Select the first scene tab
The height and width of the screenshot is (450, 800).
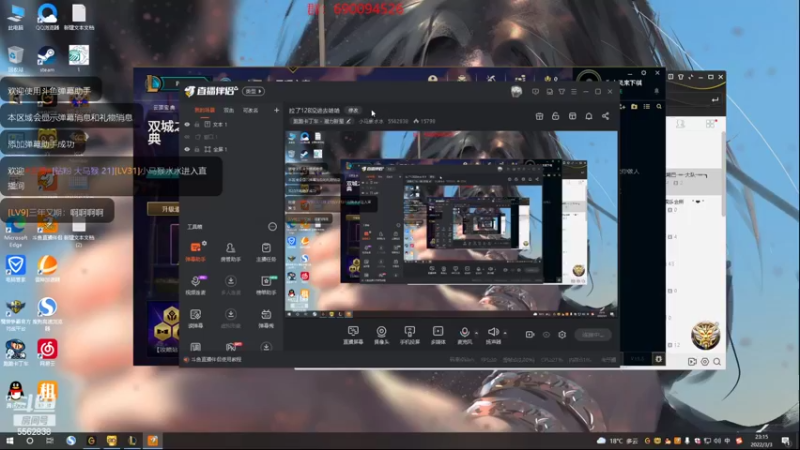pyautogui.click(x=205, y=110)
